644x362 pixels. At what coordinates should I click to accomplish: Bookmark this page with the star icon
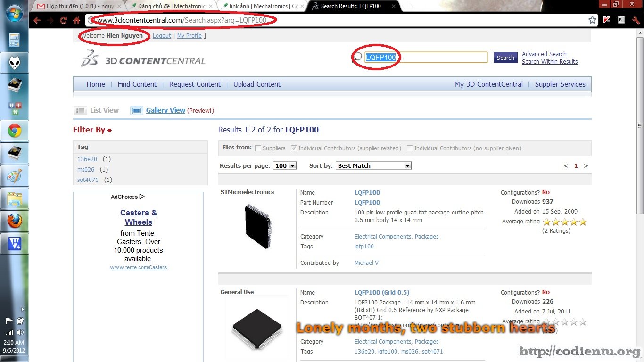click(592, 20)
